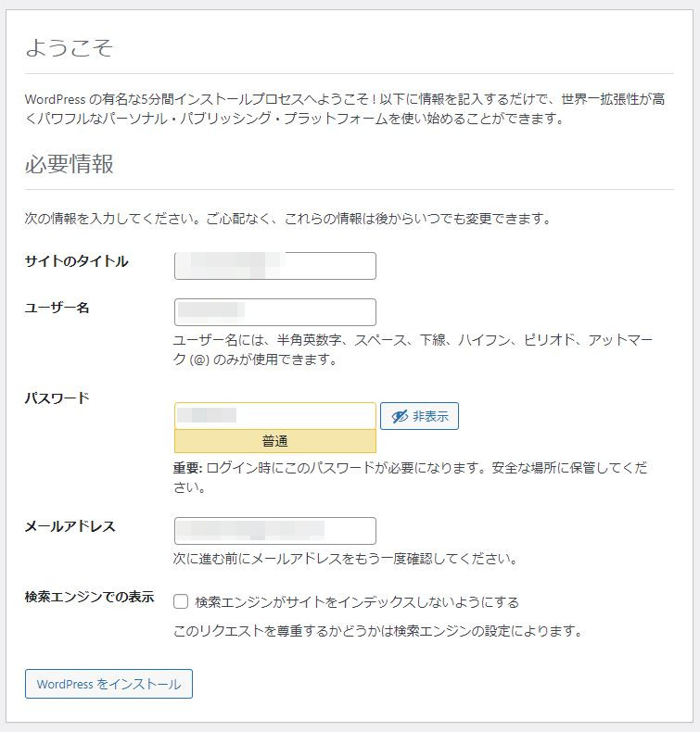Click the 検索エンジンでの表示 row label

(x=89, y=597)
